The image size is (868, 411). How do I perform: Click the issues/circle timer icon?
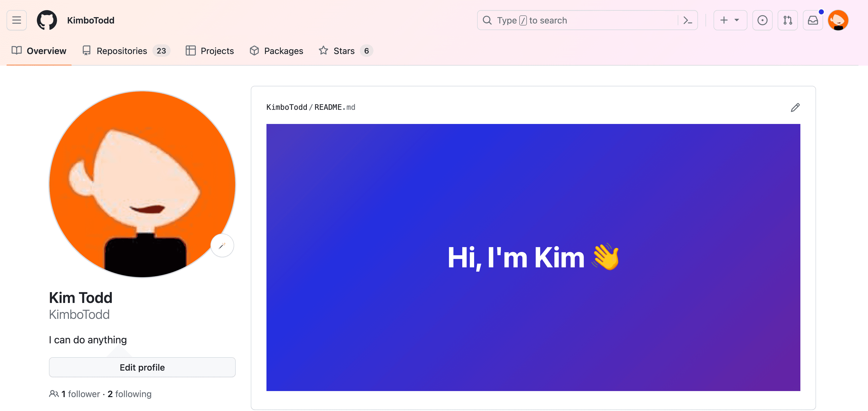point(762,20)
